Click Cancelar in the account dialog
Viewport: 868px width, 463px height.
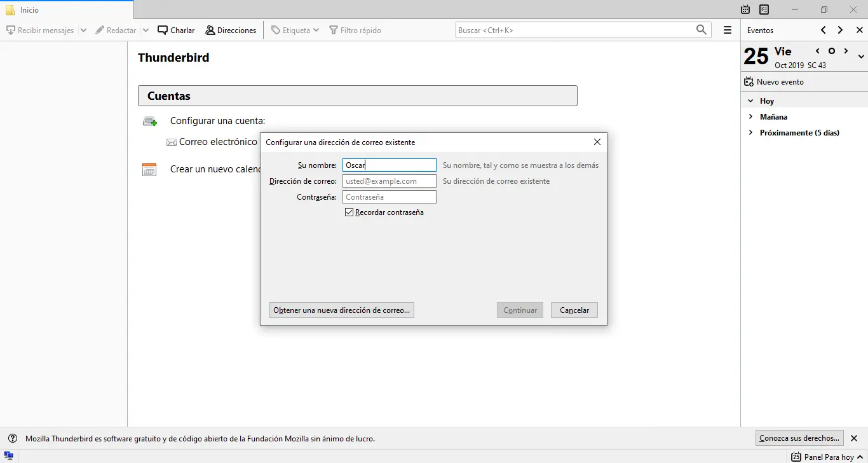pos(574,310)
